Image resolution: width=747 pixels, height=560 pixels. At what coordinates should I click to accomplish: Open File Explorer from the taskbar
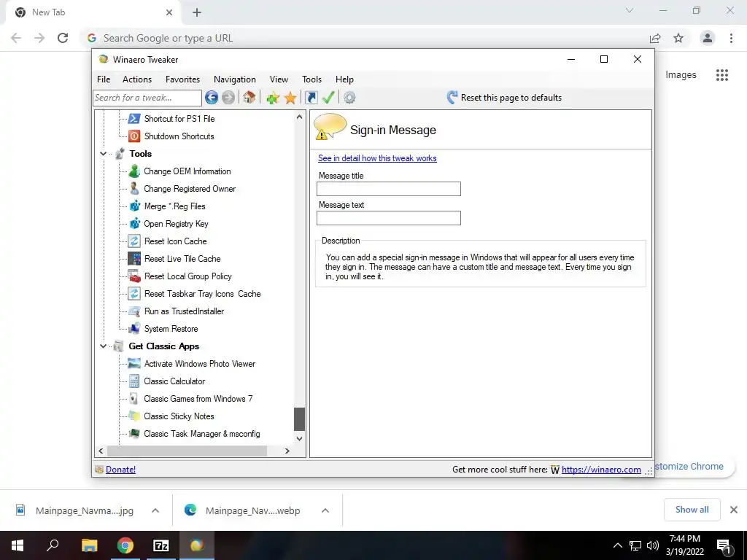click(89, 545)
